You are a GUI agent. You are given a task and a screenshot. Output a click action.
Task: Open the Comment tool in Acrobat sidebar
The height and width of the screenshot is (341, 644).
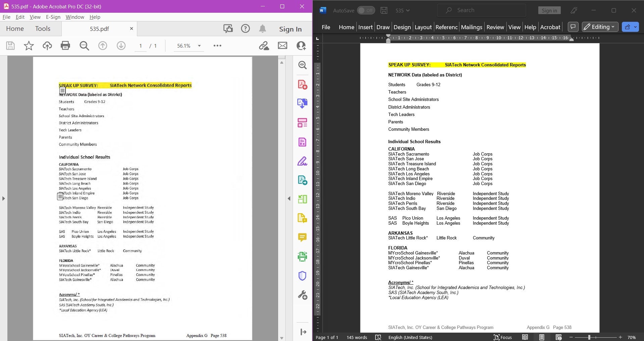coord(302,237)
